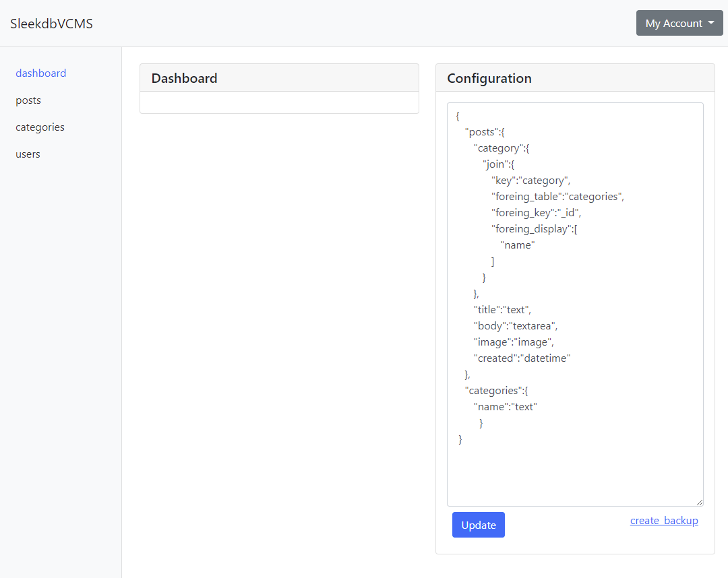
Task: Click the create_backup link
Action: coord(664,521)
